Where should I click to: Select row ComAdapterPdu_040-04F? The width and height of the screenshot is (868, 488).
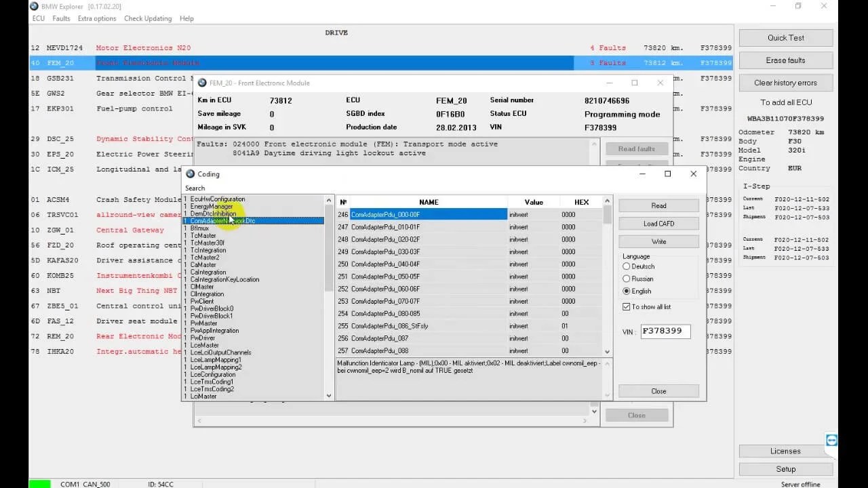point(469,264)
